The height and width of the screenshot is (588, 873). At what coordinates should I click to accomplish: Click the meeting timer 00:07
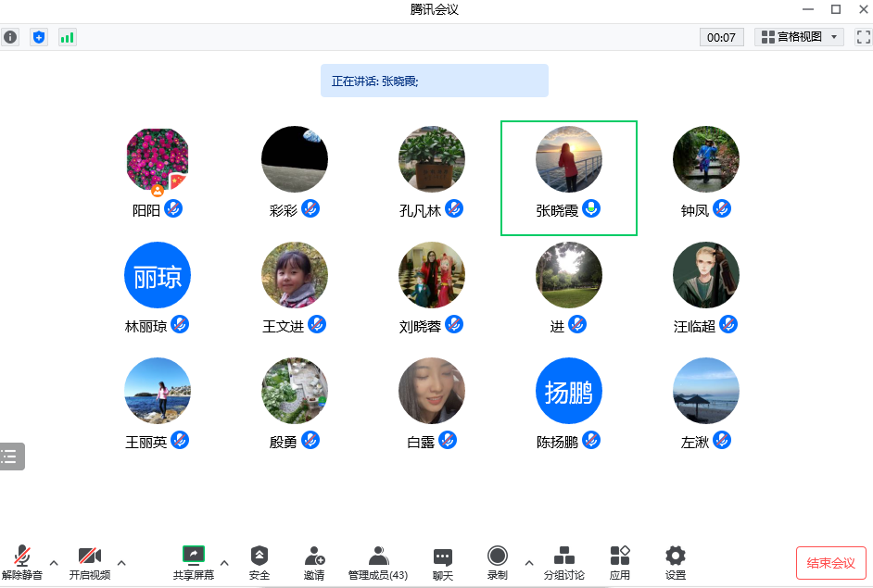[722, 37]
